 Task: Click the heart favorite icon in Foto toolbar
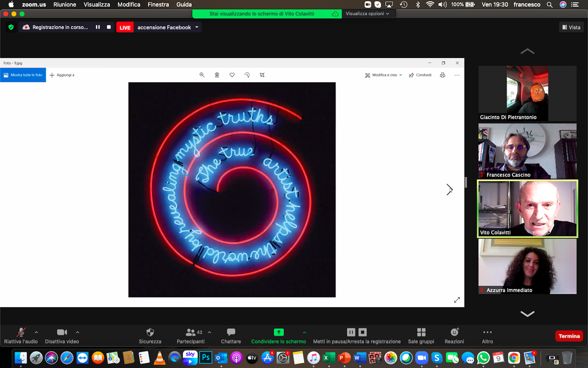[x=232, y=75]
